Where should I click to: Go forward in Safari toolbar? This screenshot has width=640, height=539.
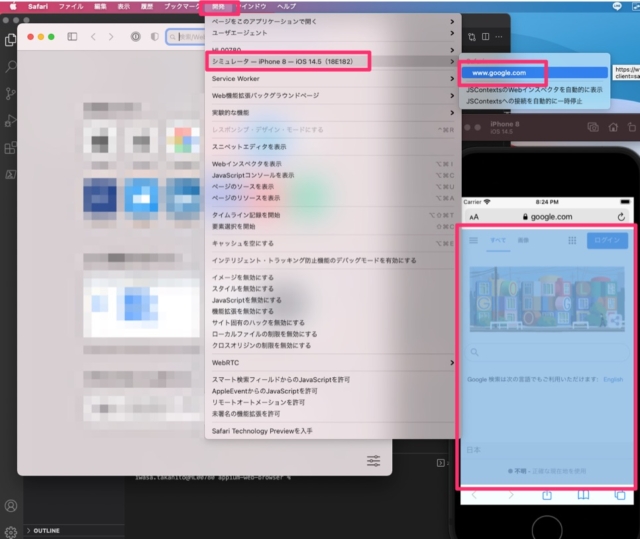point(111,37)
